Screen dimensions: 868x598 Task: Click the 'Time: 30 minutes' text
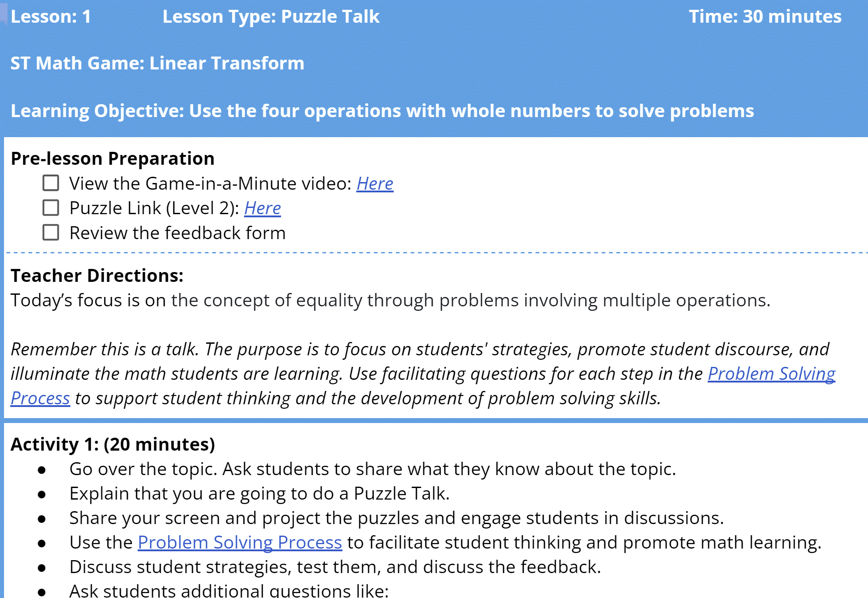pos(765,16)
